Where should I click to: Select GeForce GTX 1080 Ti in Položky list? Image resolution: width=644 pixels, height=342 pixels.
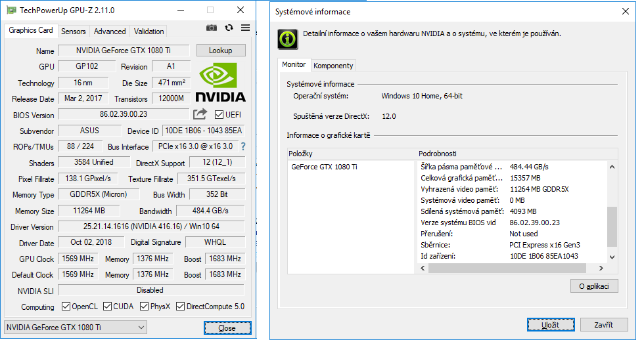coord(325,167)
